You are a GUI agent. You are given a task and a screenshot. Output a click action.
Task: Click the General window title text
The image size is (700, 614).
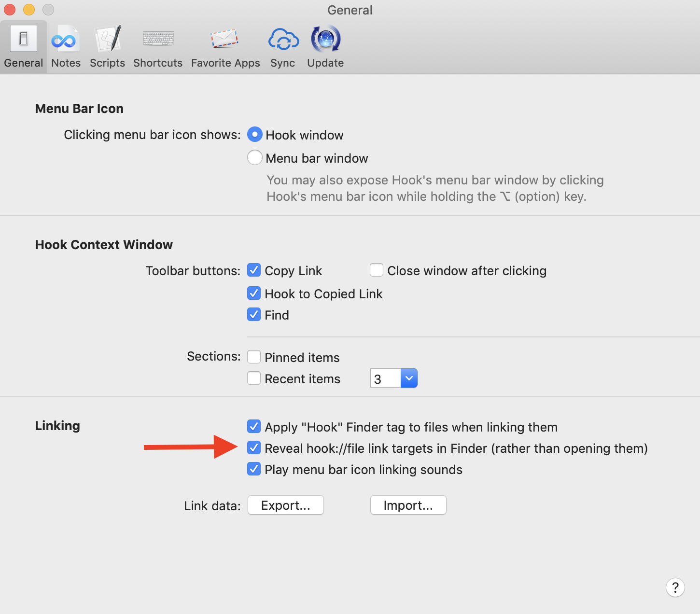pos(350,10)
